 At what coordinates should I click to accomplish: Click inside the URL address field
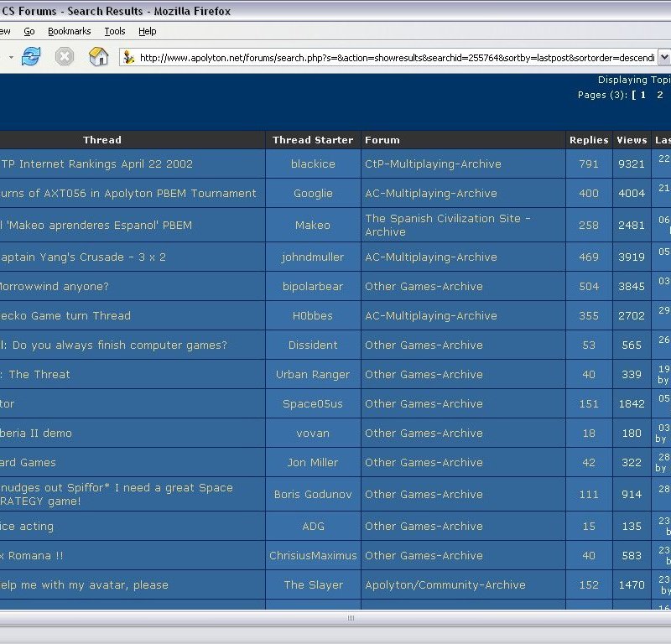(x=394, y=57)
